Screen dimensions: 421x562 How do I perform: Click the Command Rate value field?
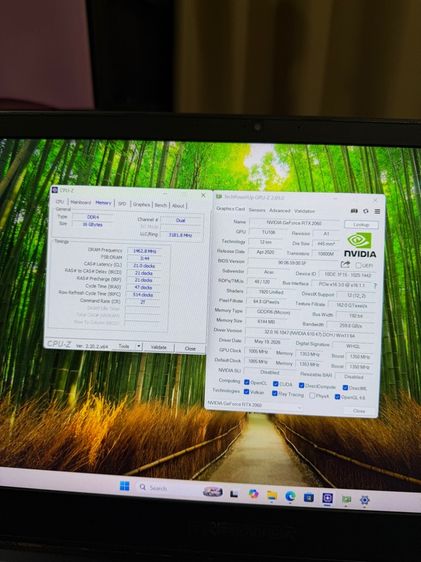pyautogui.click(x=143, y=302)
